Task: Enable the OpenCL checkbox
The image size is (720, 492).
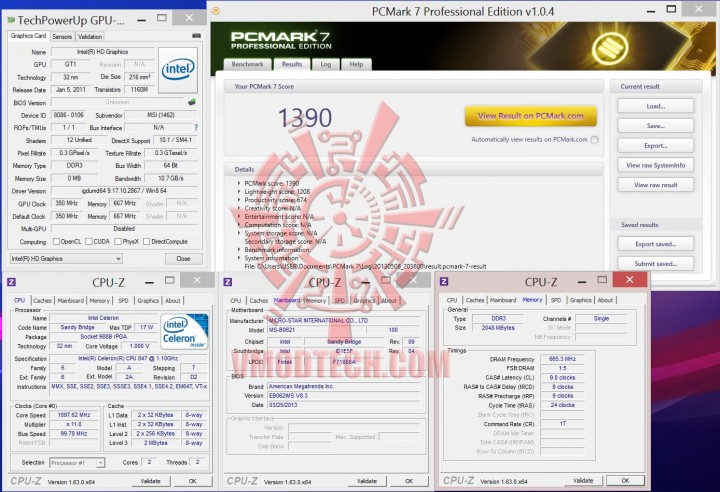Action: click(x=56, y=242)
